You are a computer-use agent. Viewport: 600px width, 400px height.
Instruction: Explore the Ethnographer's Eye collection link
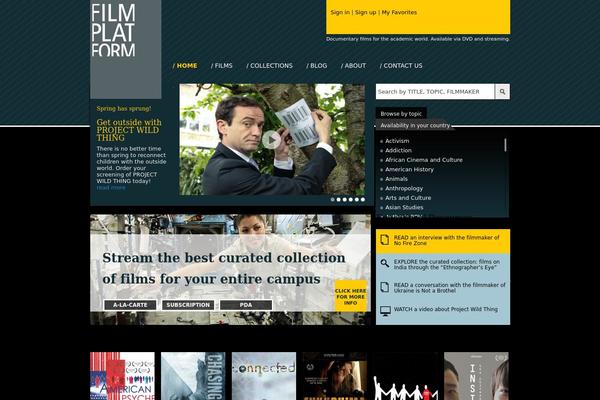447,264
